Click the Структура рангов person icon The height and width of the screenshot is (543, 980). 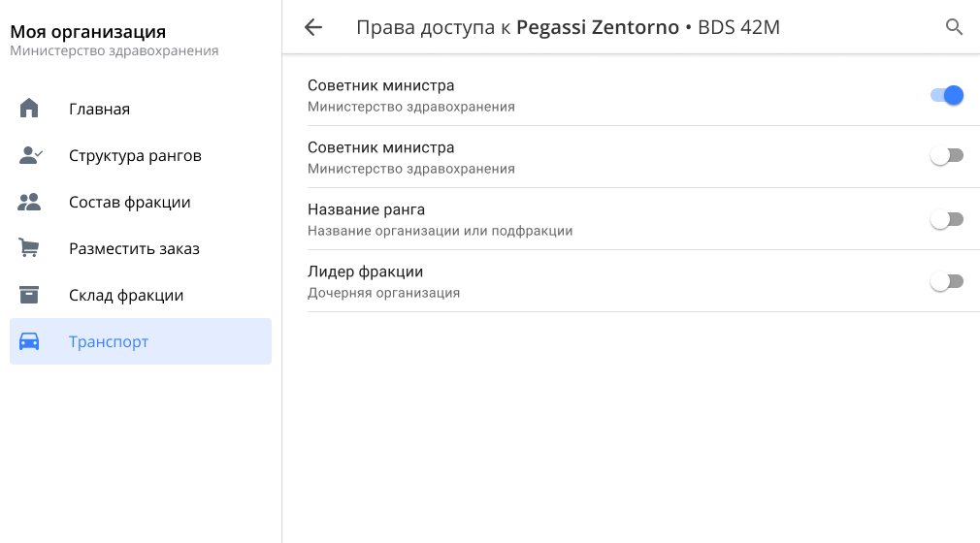[x=30, y=155]
